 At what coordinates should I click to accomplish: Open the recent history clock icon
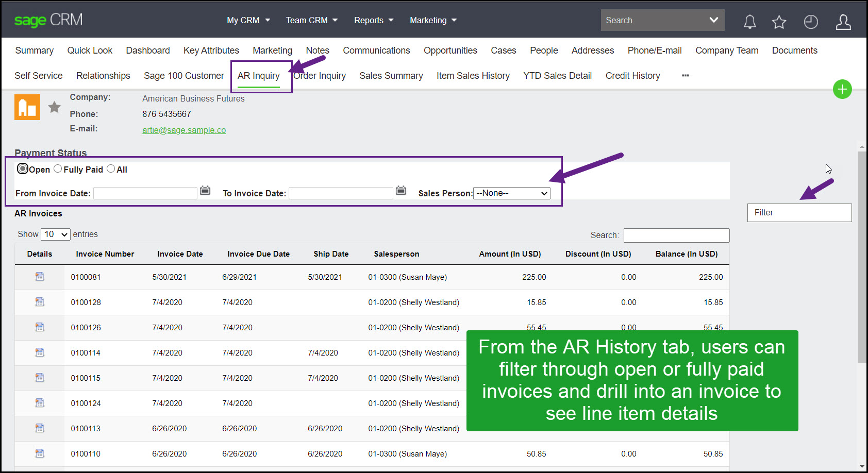pyautogui.click(x=810, y=22)
